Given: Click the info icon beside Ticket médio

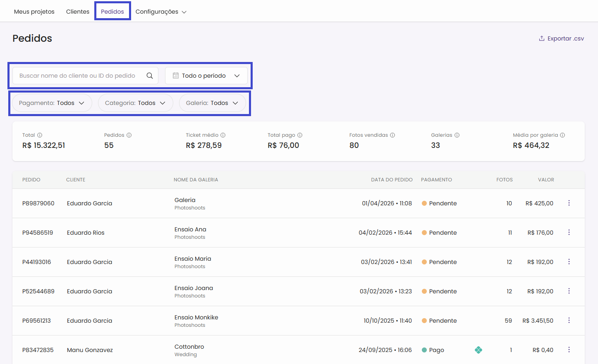Looking at the screenshot, I should 223,135.
